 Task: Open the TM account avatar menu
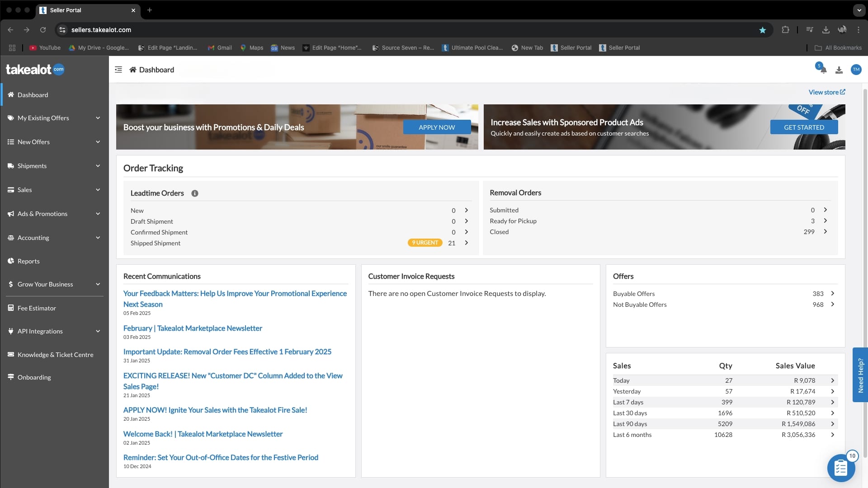(x=856, y=69)
